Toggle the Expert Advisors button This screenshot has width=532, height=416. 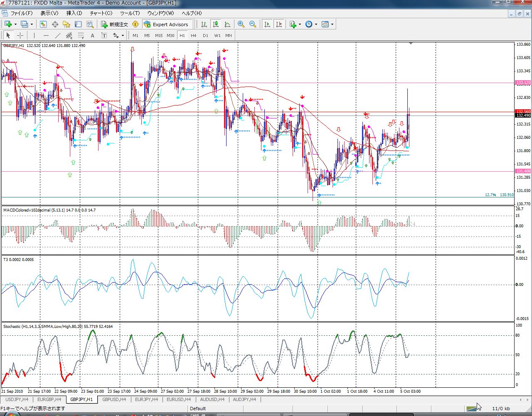pyautogui.click(x=167, y=25)
